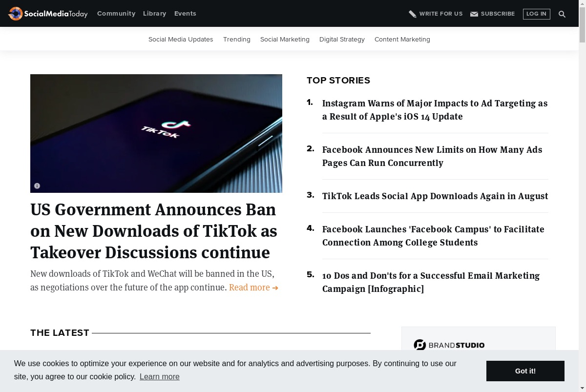Open US Government TikTok ban headline
Image resolution: width=586 pixels, height=392 pixels.
pos(154,231)
